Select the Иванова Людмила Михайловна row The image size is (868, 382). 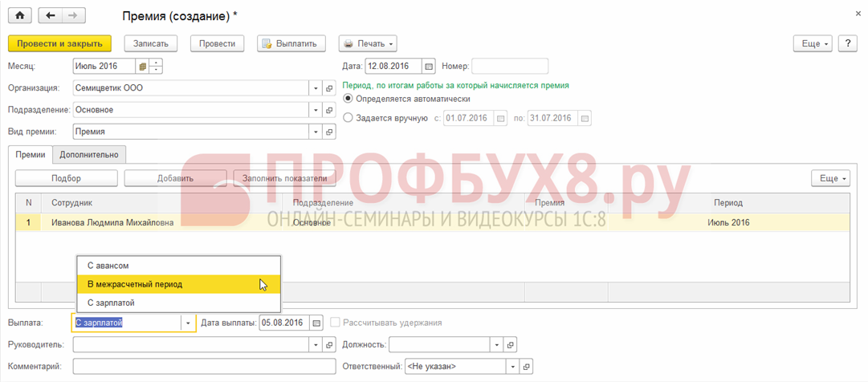tap(432, 223)
